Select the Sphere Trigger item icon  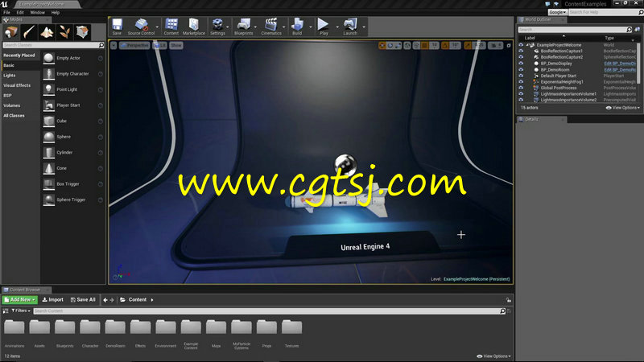click(49, 200)
